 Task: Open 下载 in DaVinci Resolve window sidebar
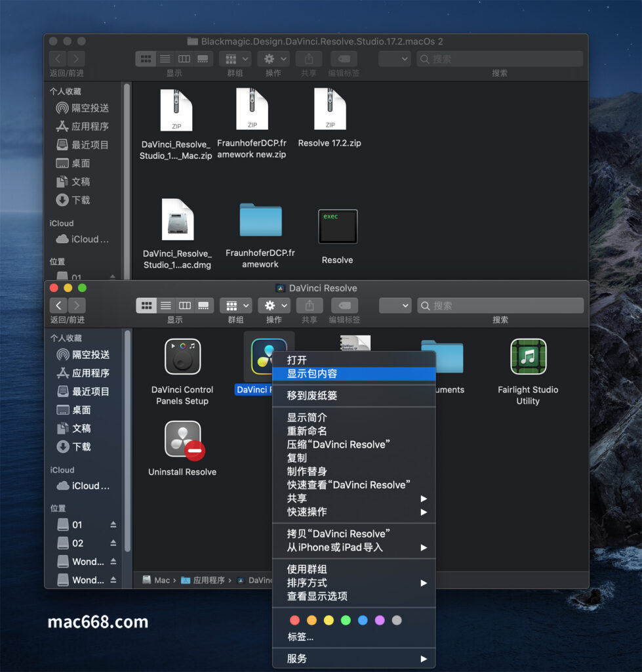pos(73,447)
